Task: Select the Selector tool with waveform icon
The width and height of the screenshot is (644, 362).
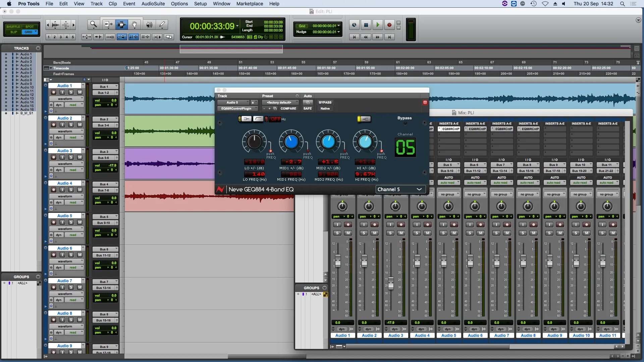Action: tap(121, 24)
